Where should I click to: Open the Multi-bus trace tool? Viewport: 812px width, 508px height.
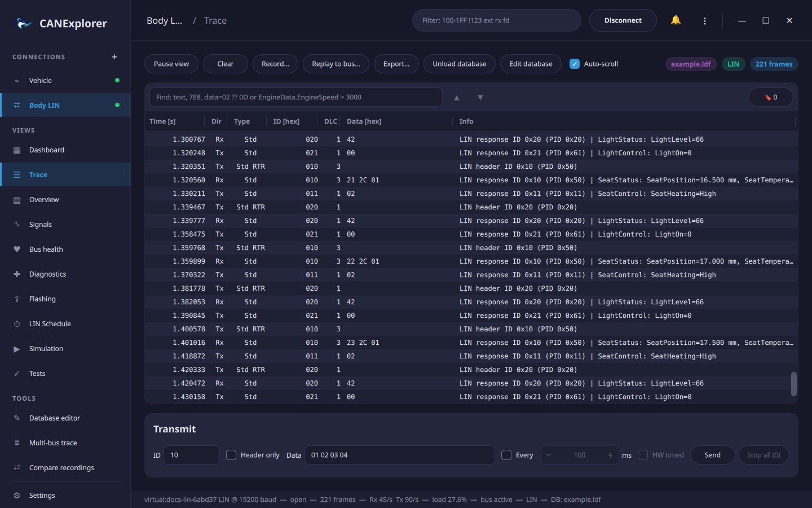tap(65, 443)
